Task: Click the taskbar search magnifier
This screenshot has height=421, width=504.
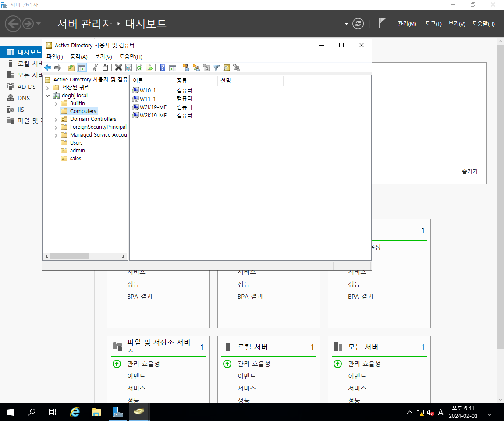Action: 32,412
